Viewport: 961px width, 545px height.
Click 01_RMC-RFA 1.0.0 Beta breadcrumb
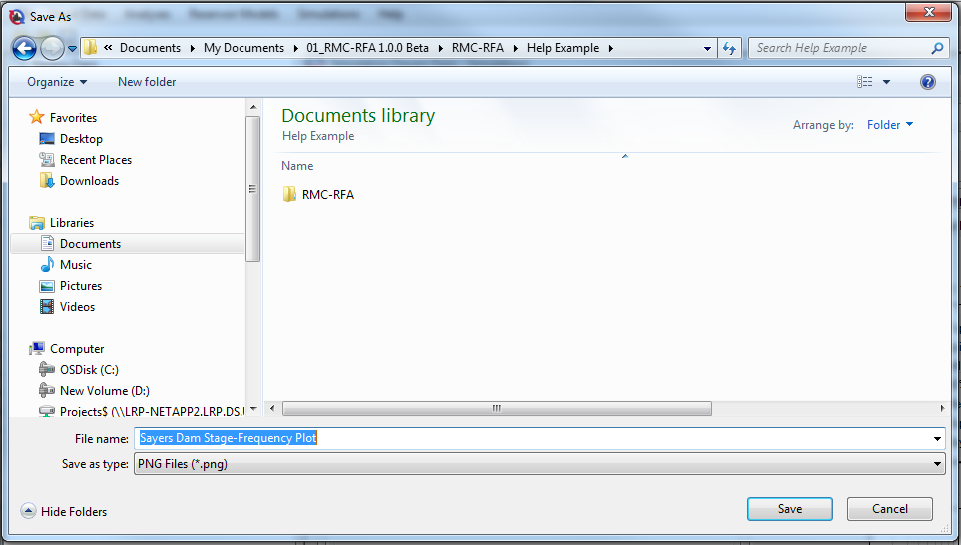click(x=367, y=48)
